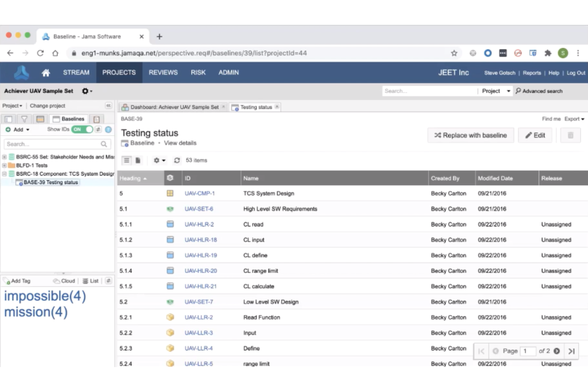Toggle the sync icon beside the Show IDs switch

pos(98,129)
